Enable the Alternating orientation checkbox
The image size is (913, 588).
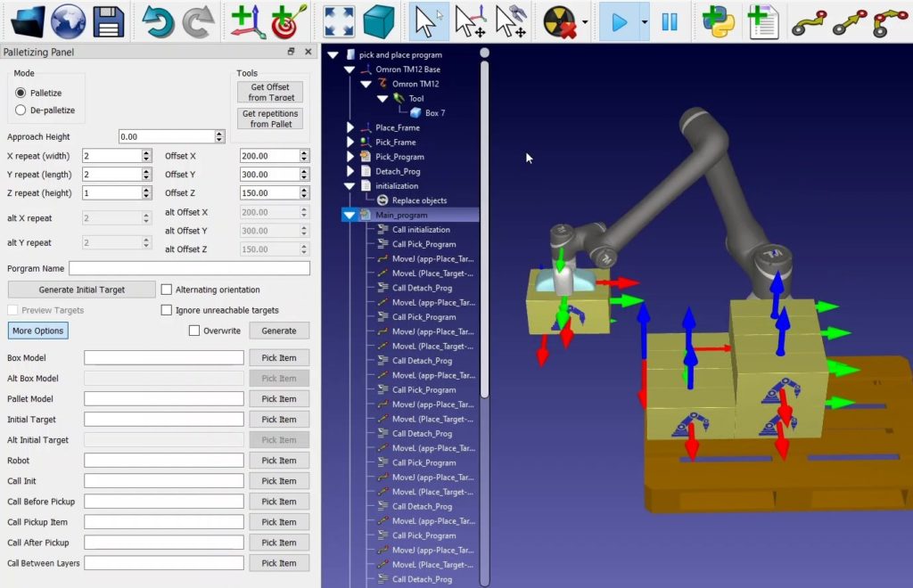[167, 290]
